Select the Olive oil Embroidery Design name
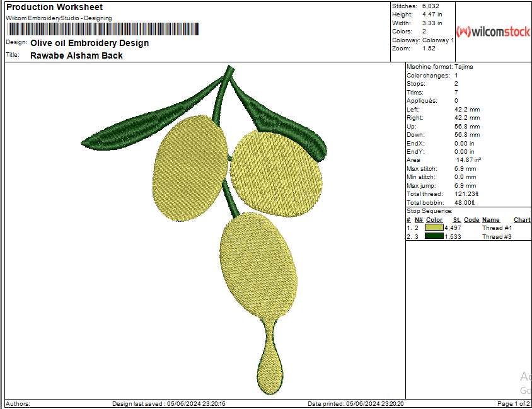The width and height of the screenshot is (532, 409). [x=90, y=43]
